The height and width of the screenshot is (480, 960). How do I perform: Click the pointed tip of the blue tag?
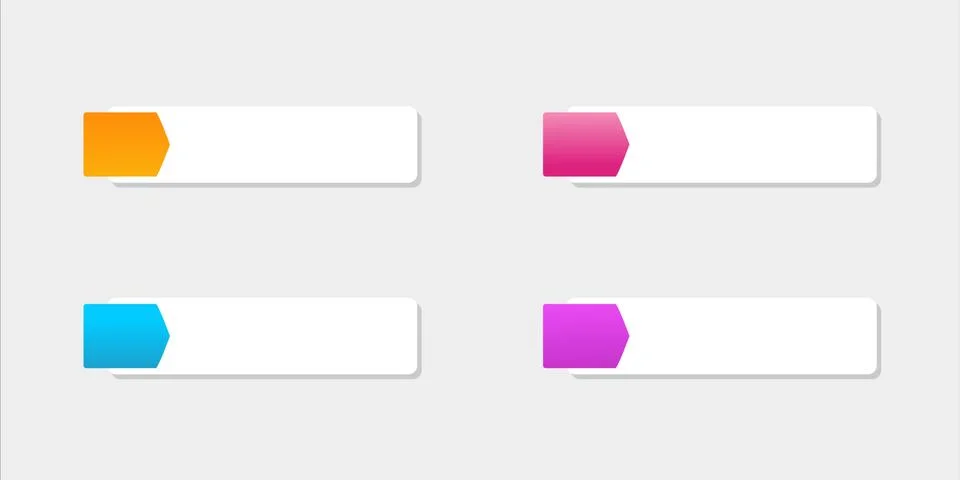click(165, 336)
